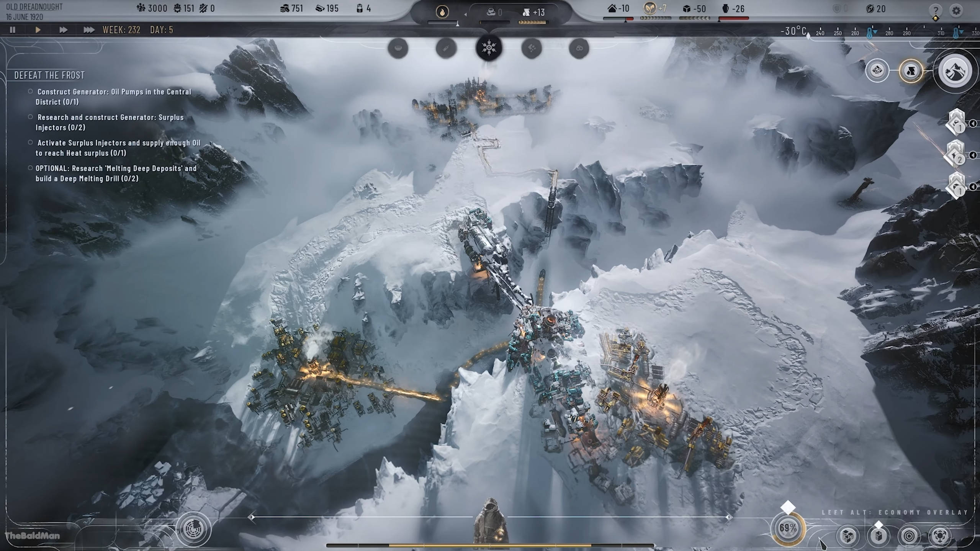Click the Shelter demand icon showing -10
This screenshot has height=551, width=980.
point(618,8)
